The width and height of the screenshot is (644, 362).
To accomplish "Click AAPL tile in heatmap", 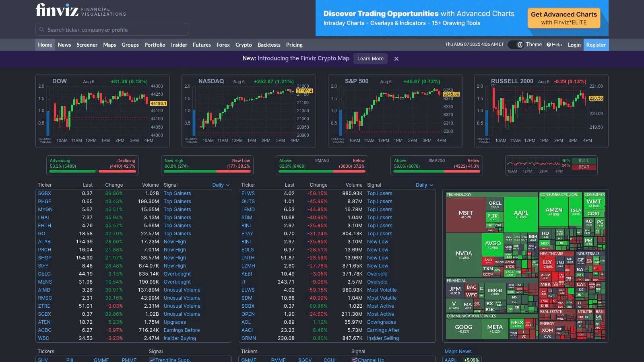I will (x=521, y=214).
